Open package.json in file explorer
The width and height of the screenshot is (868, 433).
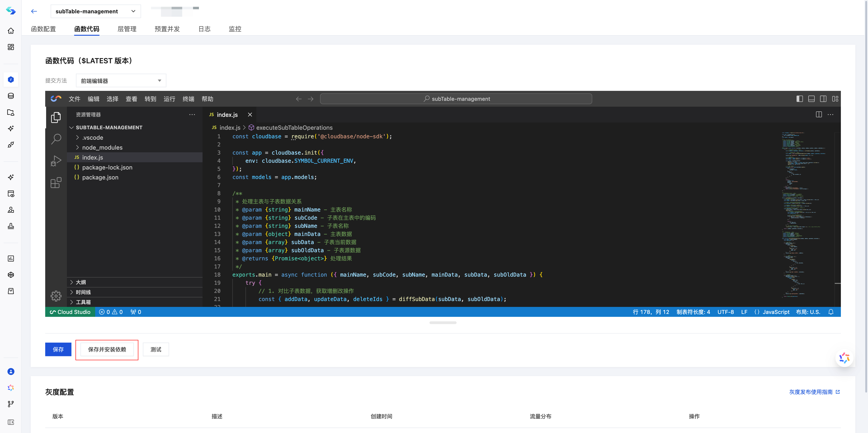[135, 177]
